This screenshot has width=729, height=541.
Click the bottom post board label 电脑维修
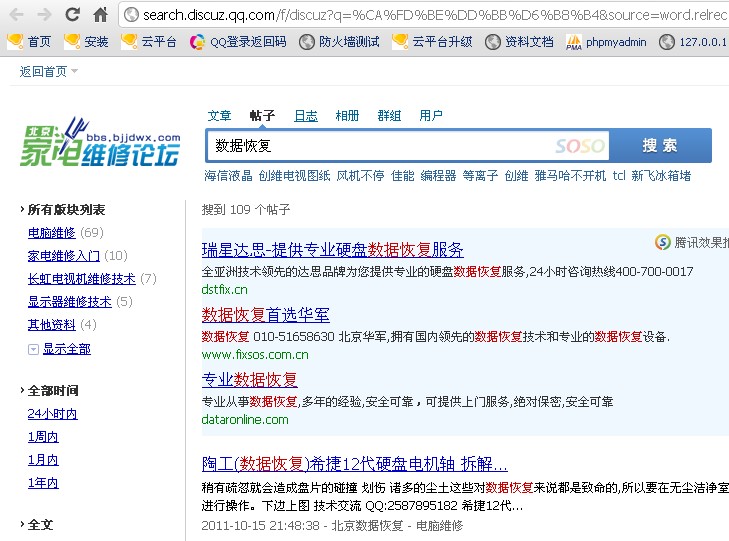(439, 526)
